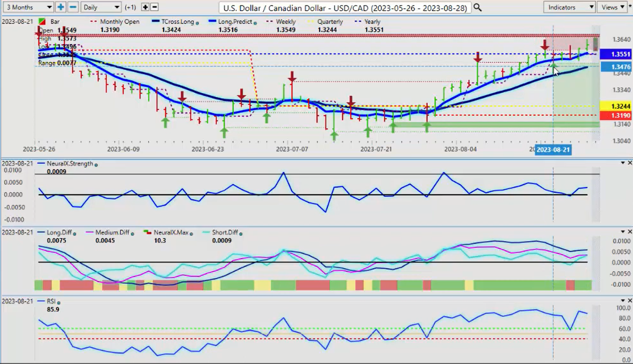This screenshot has width=633, height=364.
Task: Click the 2023-08-21 date marker on axis
Action: 553,150
